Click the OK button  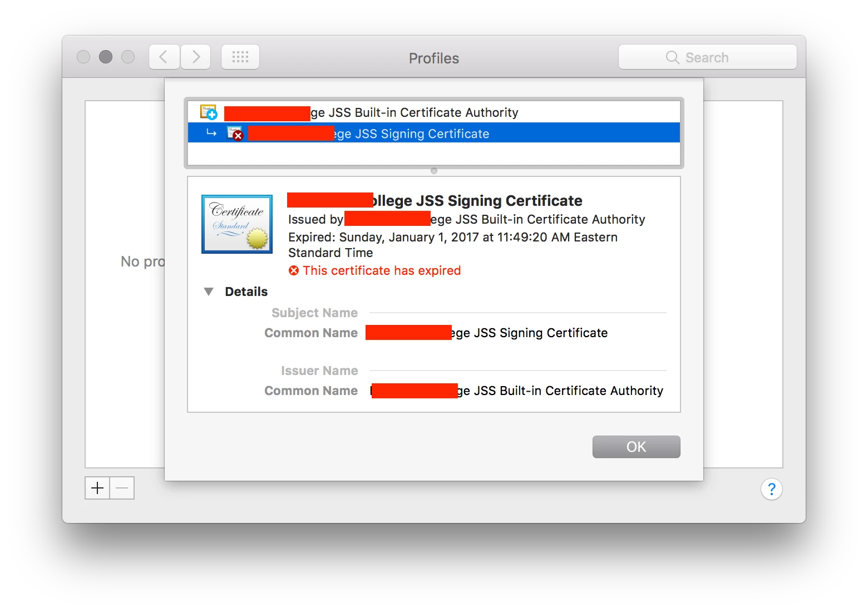pyautogui.click(x=636, y=447)
